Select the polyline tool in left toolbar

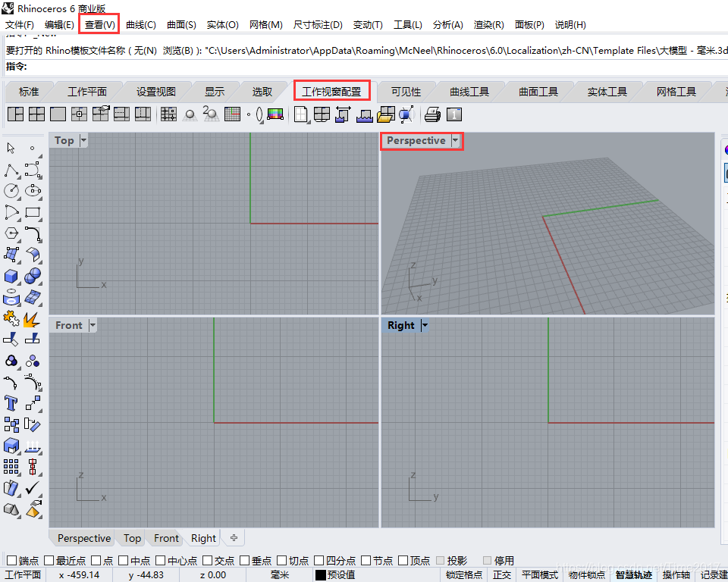[x=11, y=171]
